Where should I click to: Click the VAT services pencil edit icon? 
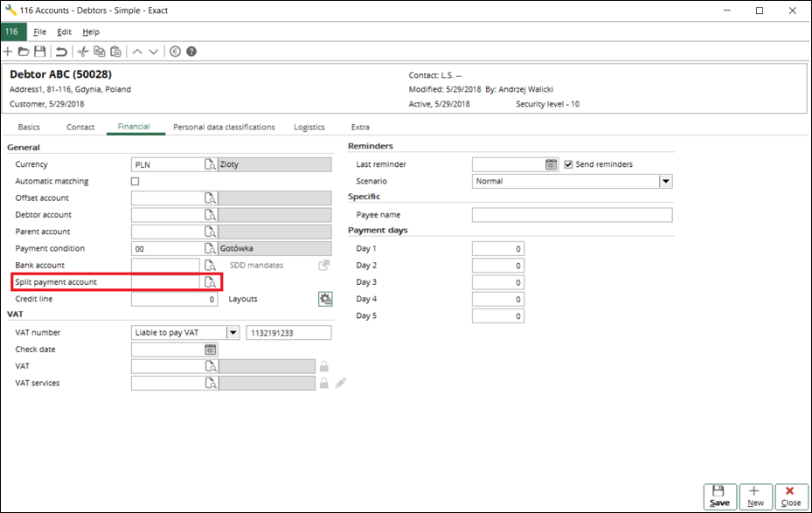click(341, 383)
